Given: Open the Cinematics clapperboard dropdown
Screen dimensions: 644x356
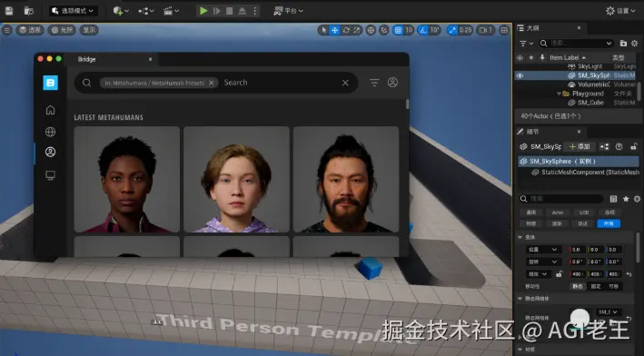Looking at the screenshot, I should (x=171, y=11).
